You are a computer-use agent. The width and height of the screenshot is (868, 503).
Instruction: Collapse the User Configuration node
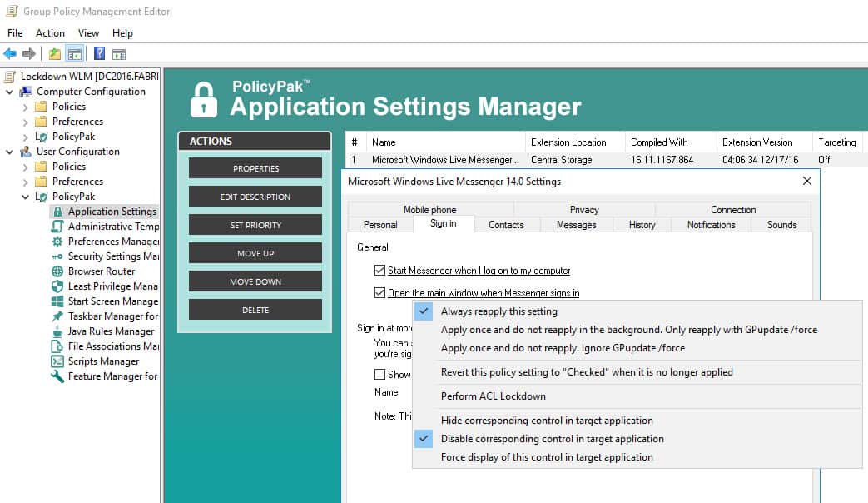click(x=9, y=152)
